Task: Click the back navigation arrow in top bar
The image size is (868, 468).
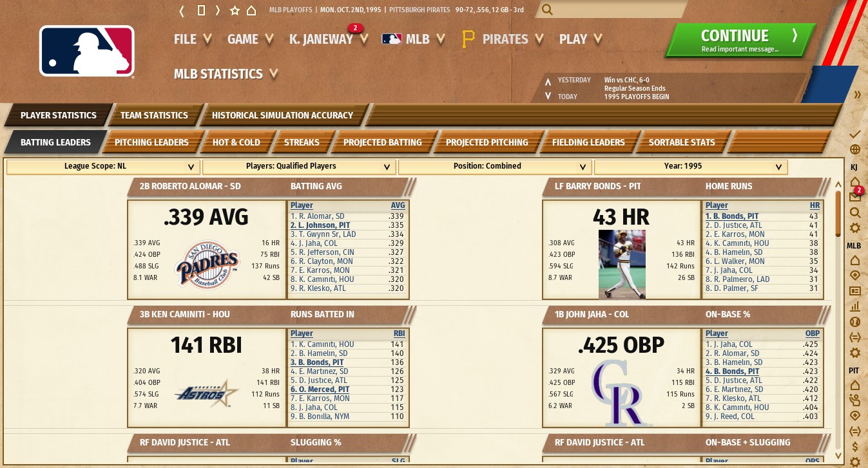Action: [x=182, y=10]
